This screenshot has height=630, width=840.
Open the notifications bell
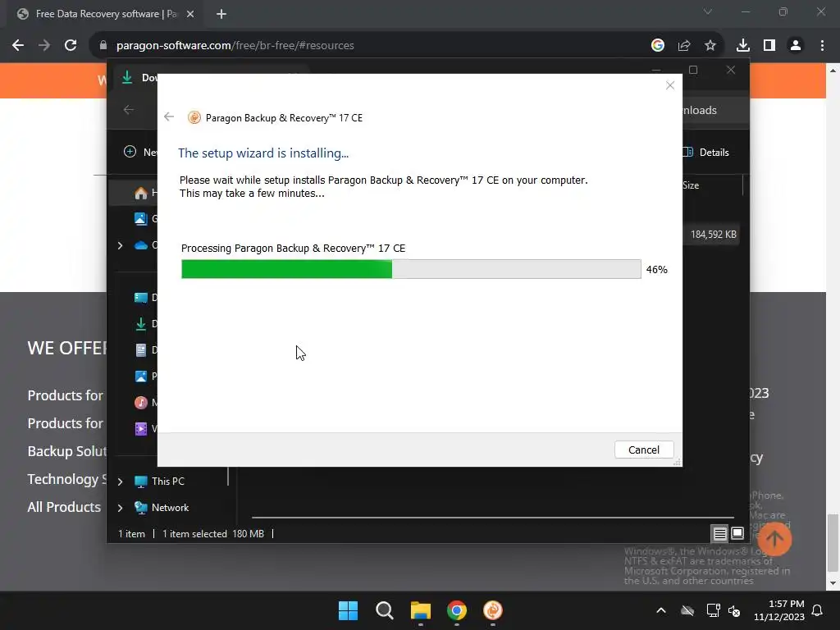[x=817, y=610]
